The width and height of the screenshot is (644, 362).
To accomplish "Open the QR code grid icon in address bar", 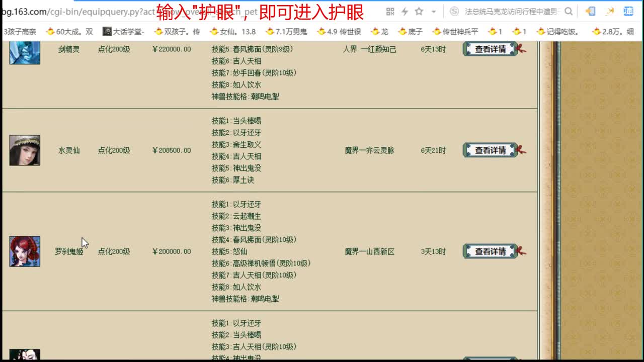I will point(390,11).
